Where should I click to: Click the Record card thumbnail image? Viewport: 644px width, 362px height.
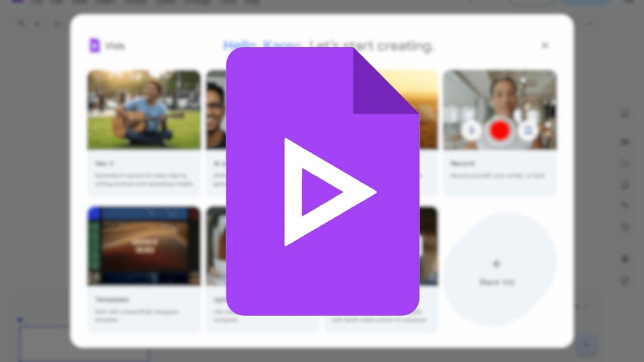500,110
